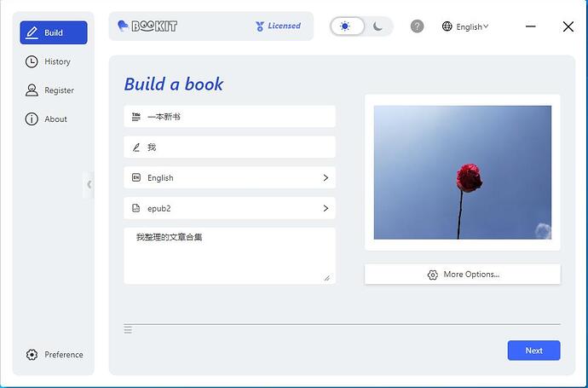Image resolution: width=588 pixels, height=388 pixels.
Task: Click the BOOKIT logo icon
Action: click(x=124, y=26)
